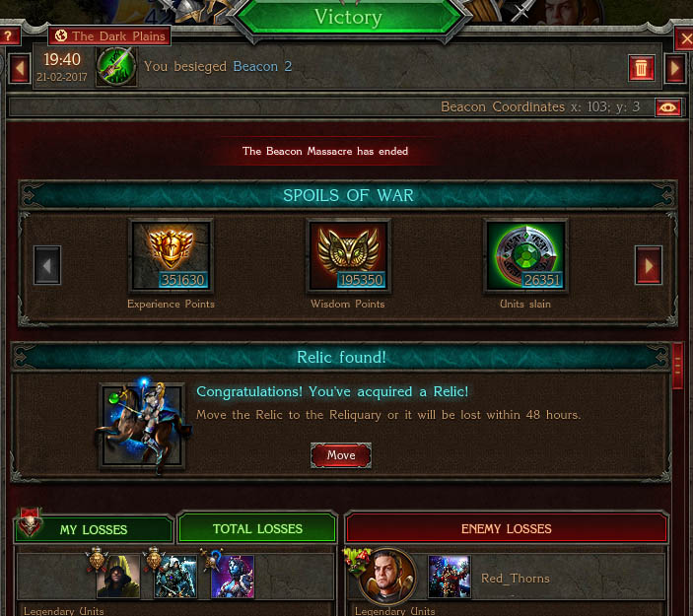Open the ENEMY LOSSES tab
The height and width of the screenshot is (616, 693).
(507, 528)
